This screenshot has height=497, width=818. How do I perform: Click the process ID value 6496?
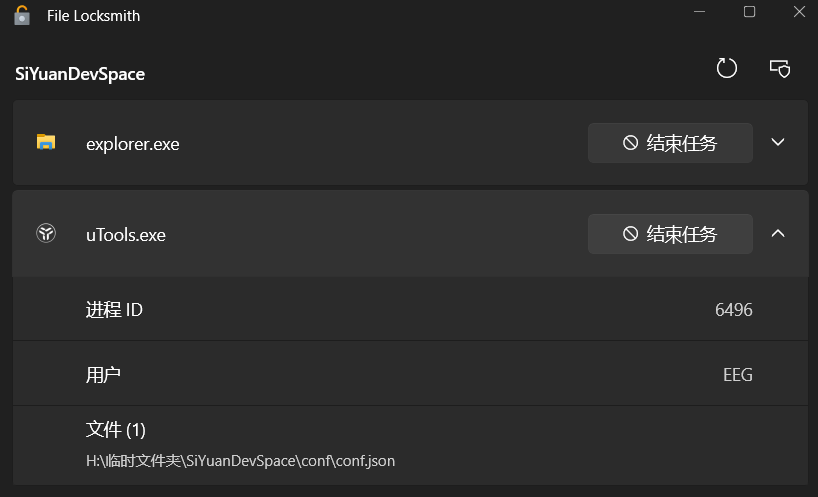pyautogui.click(x=733, y=310)
